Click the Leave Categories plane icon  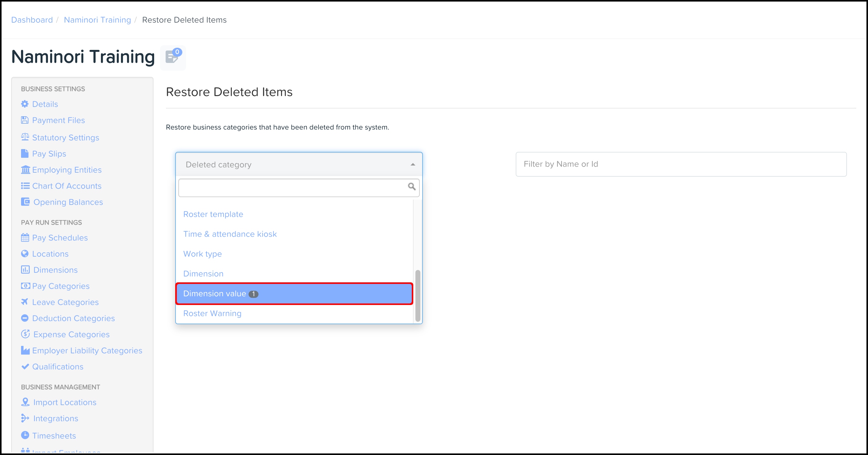tap(24, 302)
